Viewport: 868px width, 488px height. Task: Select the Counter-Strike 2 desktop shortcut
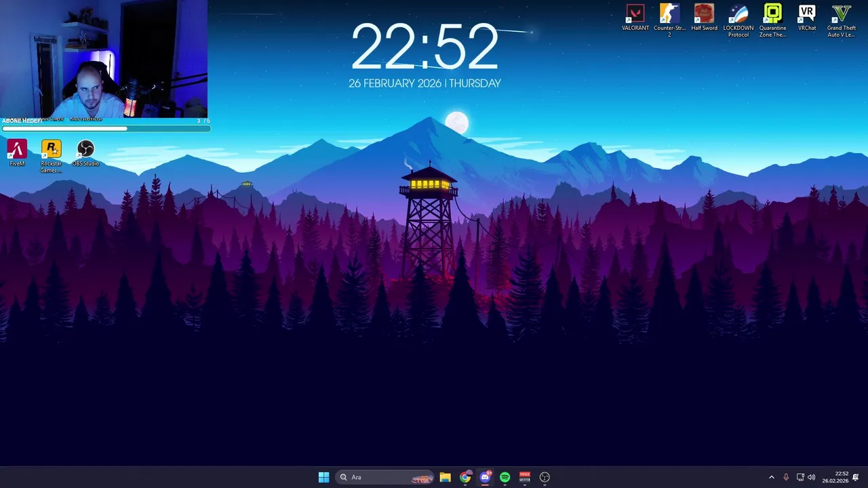669,20
